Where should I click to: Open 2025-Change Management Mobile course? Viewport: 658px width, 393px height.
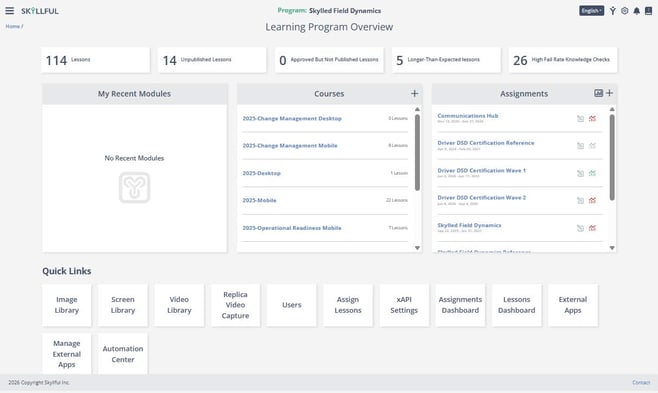tap(290, 146)
